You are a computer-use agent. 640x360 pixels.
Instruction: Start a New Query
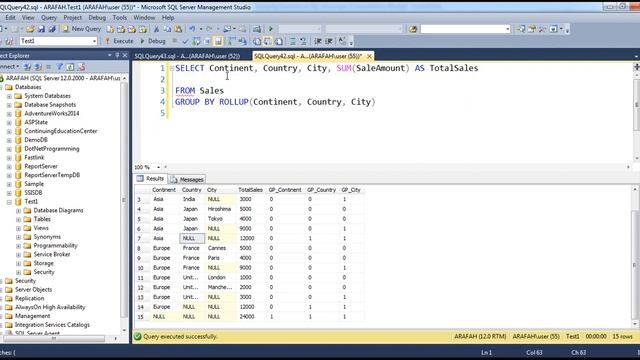pyautogui.click(x=81, y=29)
